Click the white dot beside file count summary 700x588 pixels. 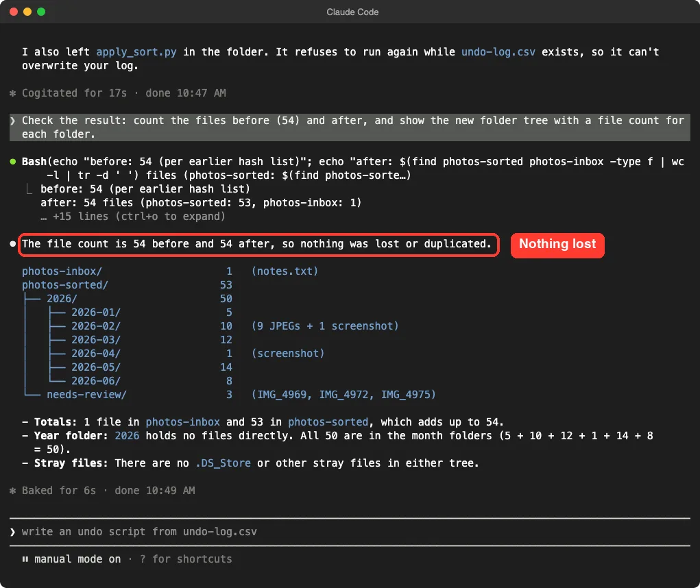(13, 243)
